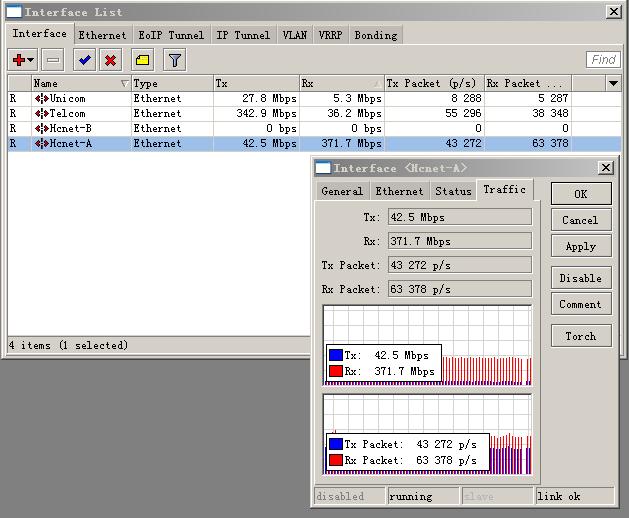629x518 pixels.
Task: Switch to the Bonding tab
Action: pos(375,35)
